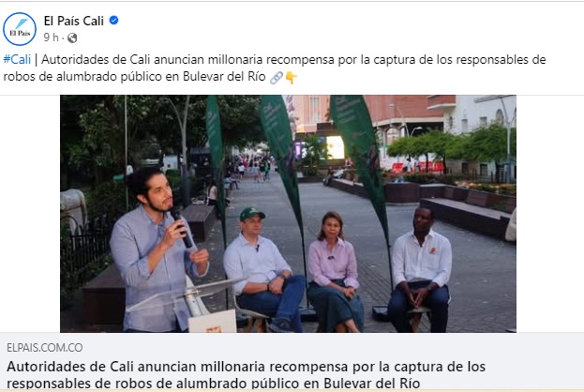The height and width of the screenshot is (392, 584).
Task: Open the #Cali hashtag
Action: [17, 59]
